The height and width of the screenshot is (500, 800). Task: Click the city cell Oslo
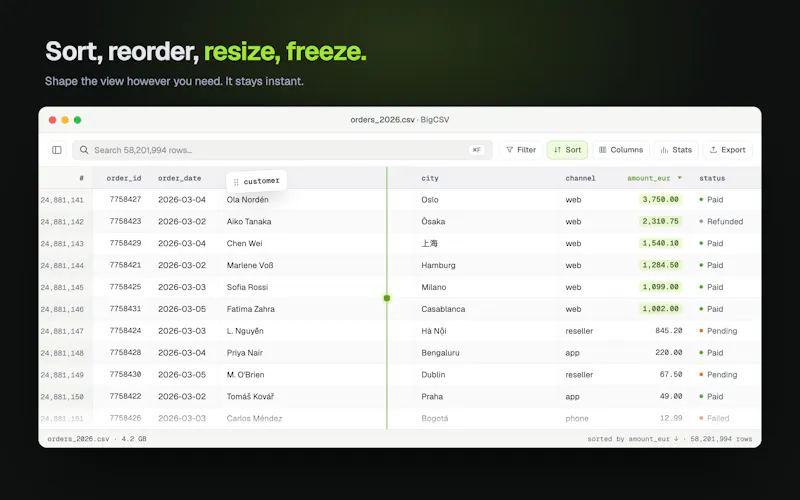[430, 199]
